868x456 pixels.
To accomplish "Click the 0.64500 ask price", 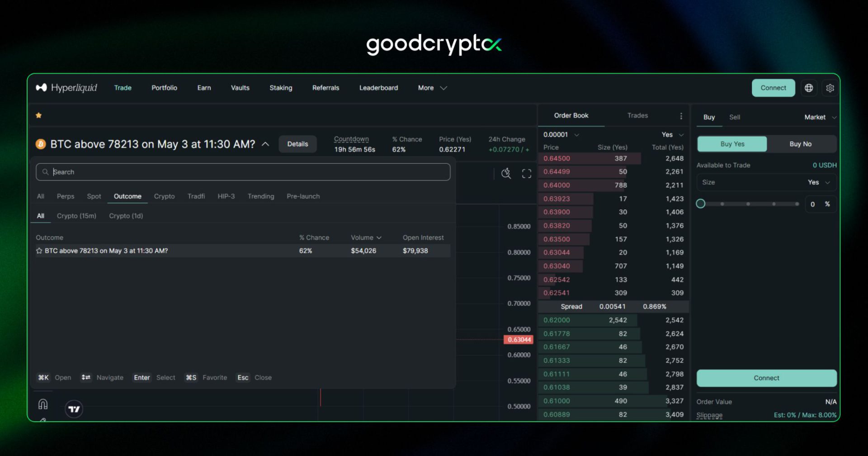I will coord(557,158).
